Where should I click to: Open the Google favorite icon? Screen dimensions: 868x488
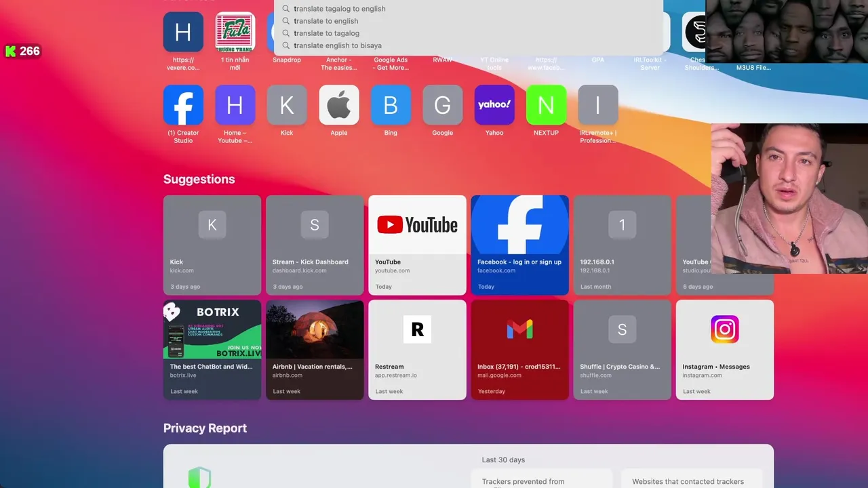[x=442, y=105]
